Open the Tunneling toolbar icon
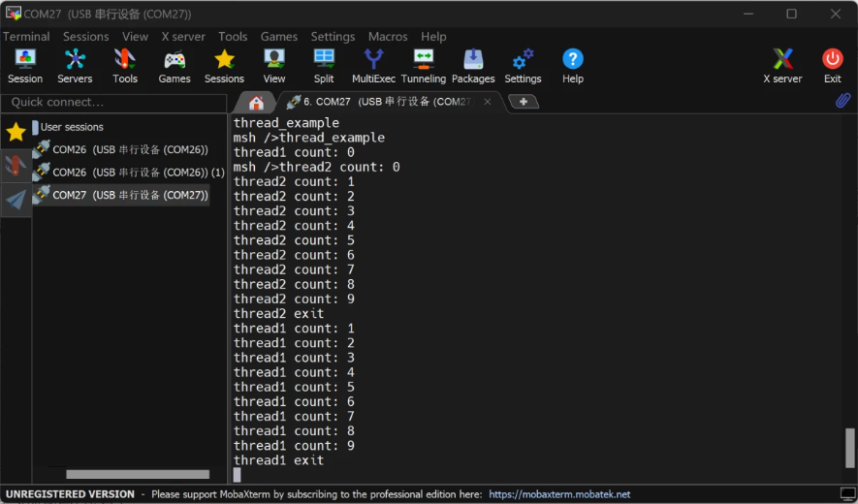858x504 pixels. point(424,66)
